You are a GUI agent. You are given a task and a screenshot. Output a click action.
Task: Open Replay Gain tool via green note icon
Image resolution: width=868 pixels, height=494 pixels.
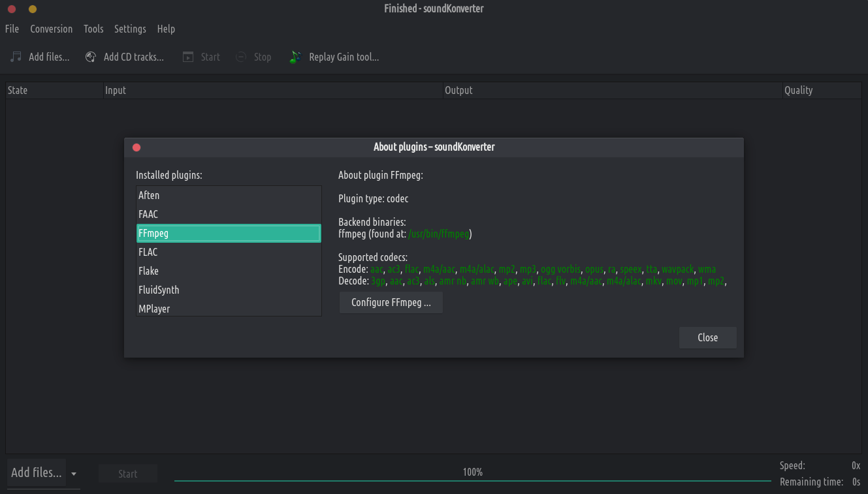(295, 57)
